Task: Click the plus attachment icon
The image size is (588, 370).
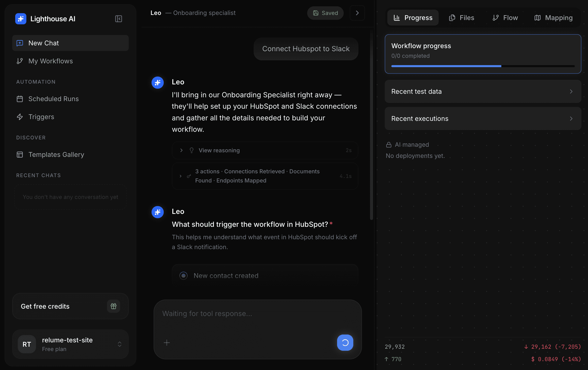Action: tap(167, 343)
